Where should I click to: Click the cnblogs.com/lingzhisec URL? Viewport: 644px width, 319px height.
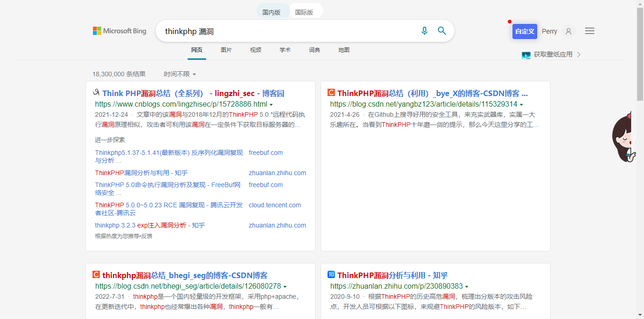tap(181, 104)
